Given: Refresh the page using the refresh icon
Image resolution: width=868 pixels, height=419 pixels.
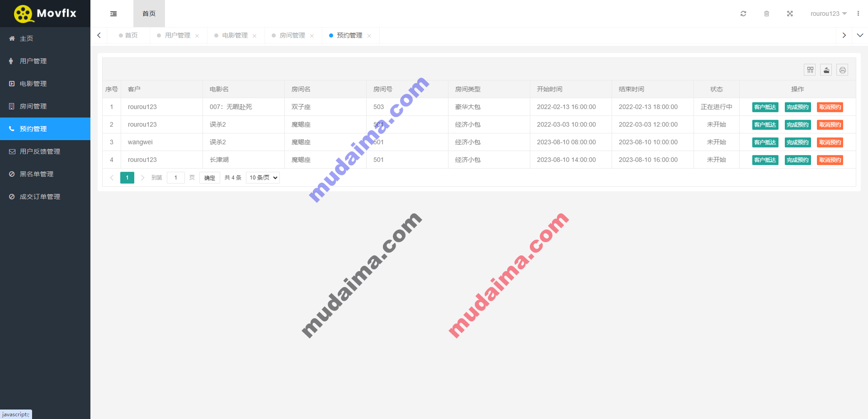Looking at the screenshot, I should point(743,14).
